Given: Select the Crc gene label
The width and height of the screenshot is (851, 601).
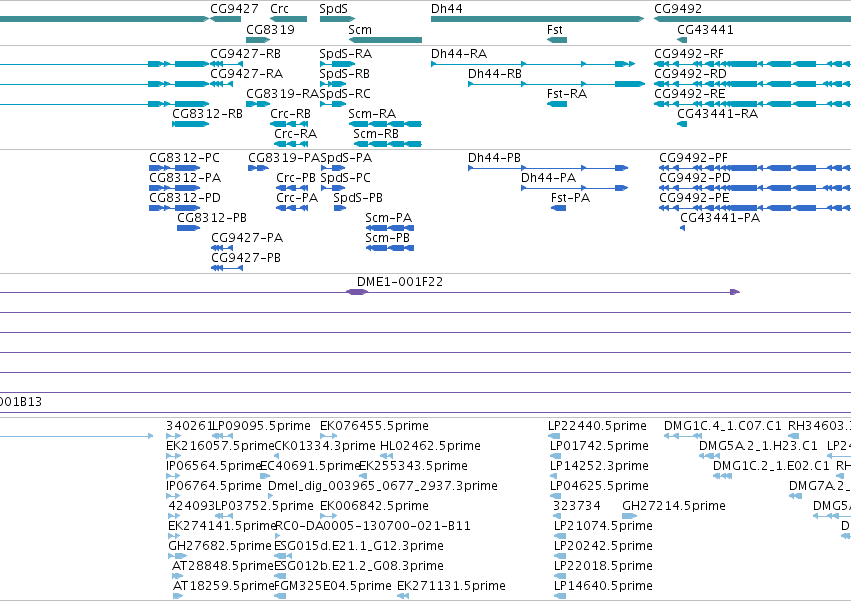Looking at the screenshot, I should 280,9.
